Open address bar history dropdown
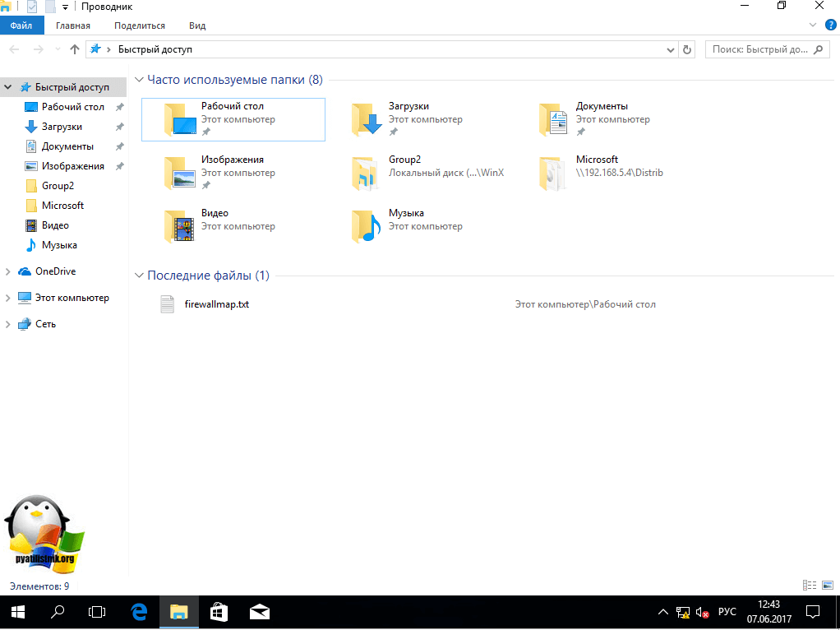 point(670,50)
